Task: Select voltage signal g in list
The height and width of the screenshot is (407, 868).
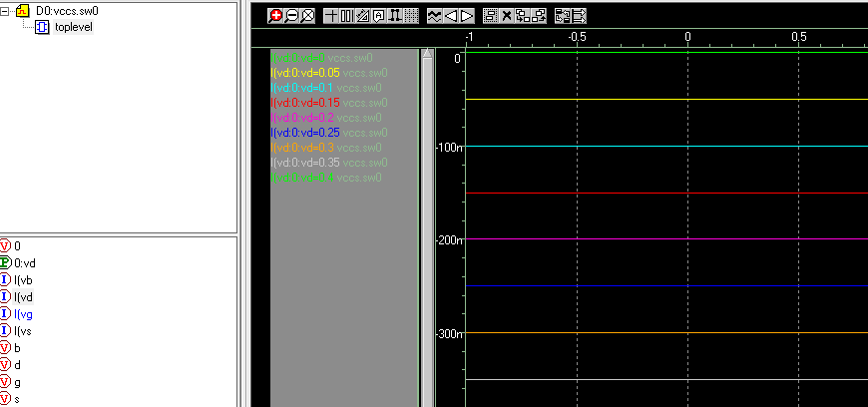Action: tap(18, 383)
